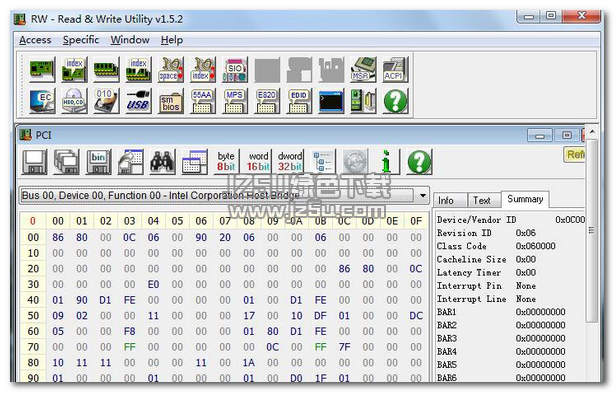Open the 55AA option ROM icon
Viewport: 615px width, 393px height.
pyautogui.click(x=203, y=101)
